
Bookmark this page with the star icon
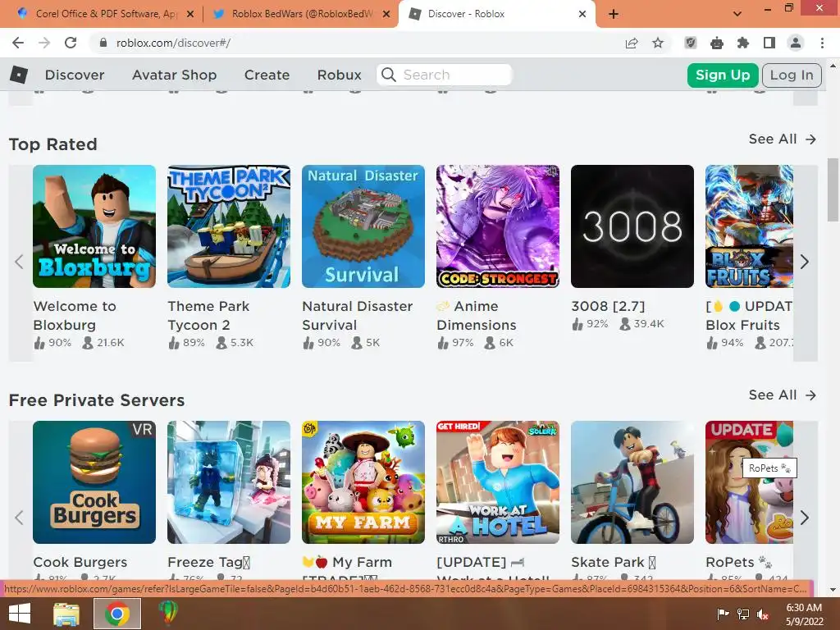click(x=658, y=43)
